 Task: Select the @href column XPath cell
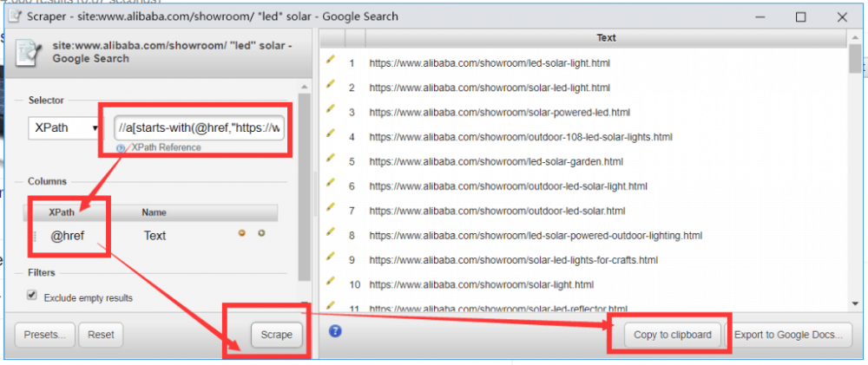69,235
